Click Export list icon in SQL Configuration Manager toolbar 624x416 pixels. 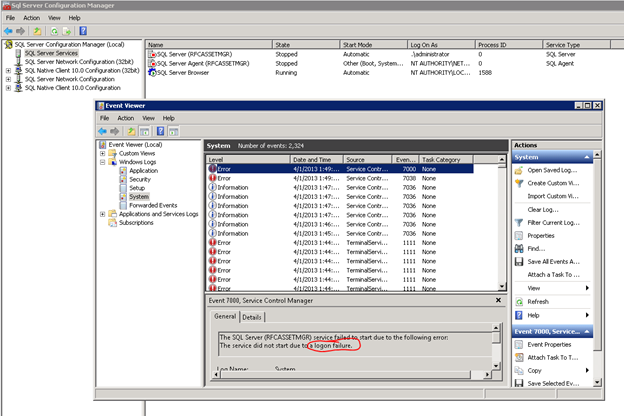point(67,31)
